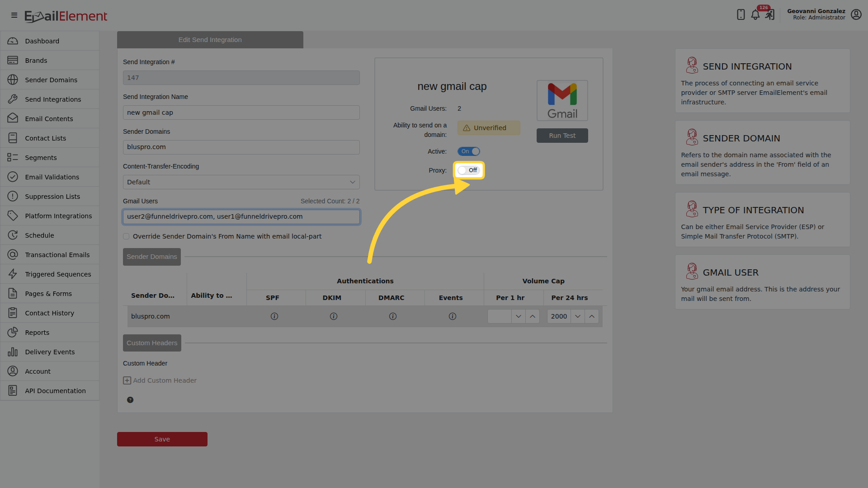This screenshot has width=868, height=488.
Task: Click the Custom Headers section button
Action: pos(152,343)
